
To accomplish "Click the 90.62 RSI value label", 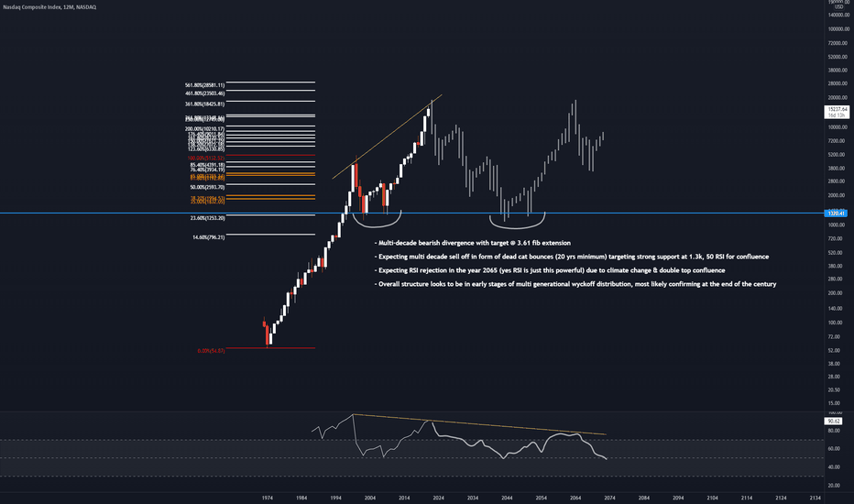I will (833, 422).
